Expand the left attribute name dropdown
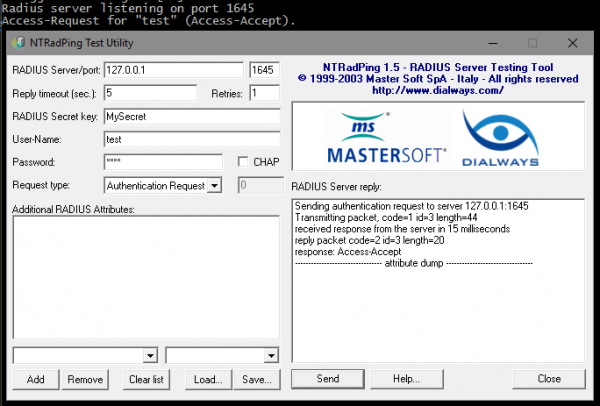600x406 pixels. [x=150, y=356]
